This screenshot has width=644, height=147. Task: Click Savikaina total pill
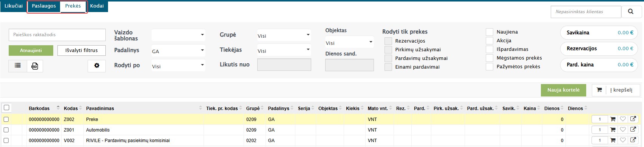(x=599, y=33)
